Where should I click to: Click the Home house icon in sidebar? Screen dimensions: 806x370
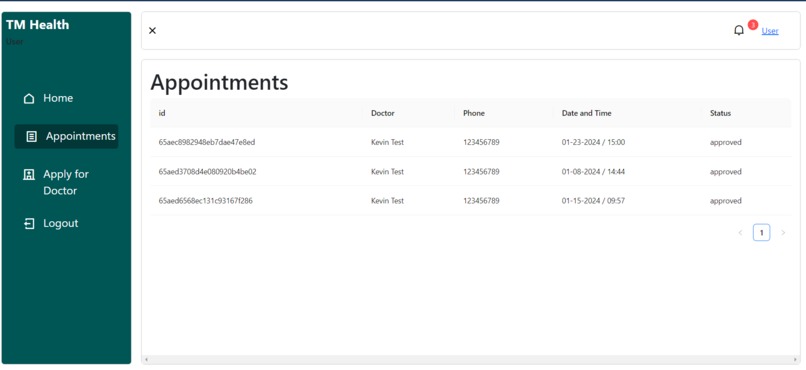(x=29, y=99)
